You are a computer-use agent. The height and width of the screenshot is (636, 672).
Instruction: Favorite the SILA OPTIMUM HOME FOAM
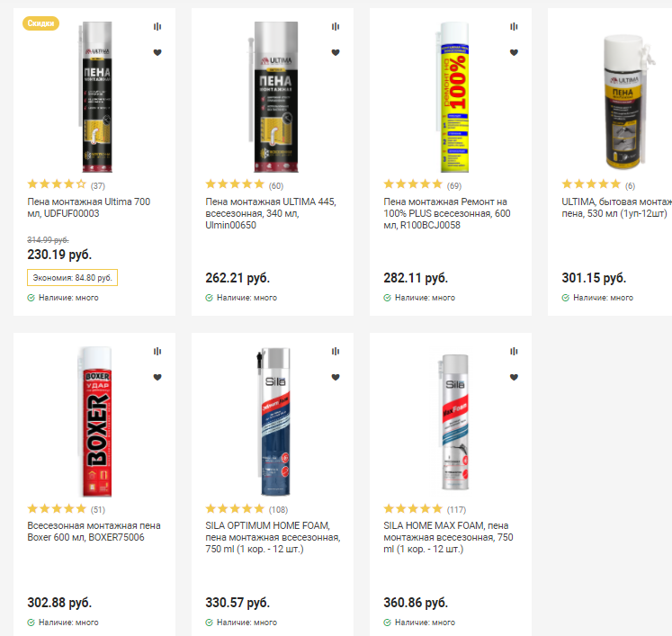click(336, 377)
